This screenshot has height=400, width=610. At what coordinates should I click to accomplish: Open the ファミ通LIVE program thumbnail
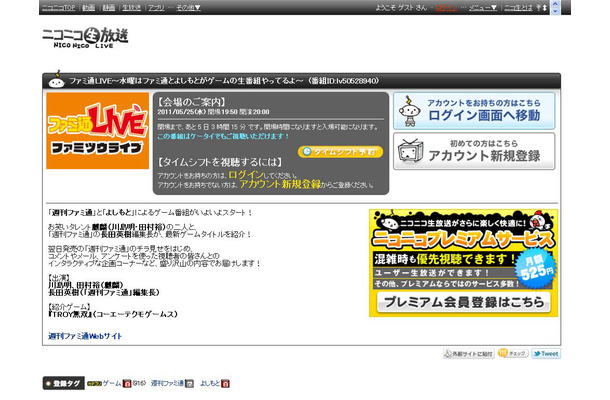pos(98,131)
